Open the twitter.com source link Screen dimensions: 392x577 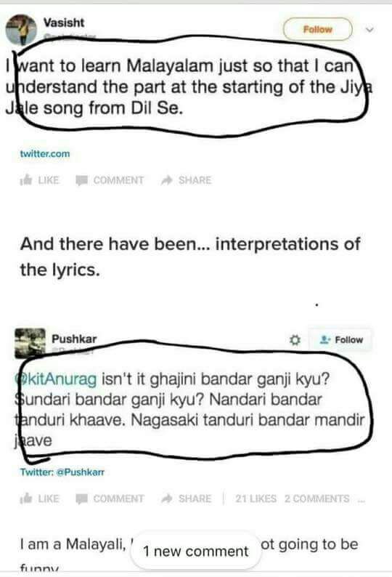click(45, 154)
